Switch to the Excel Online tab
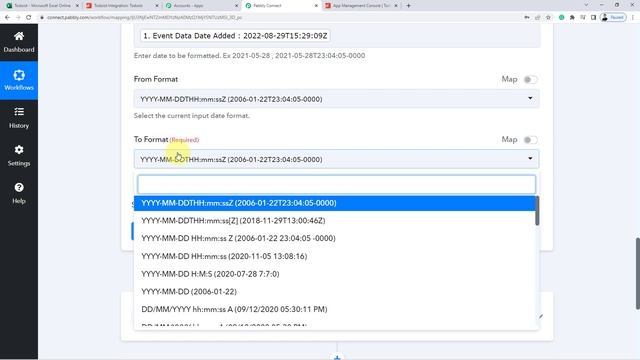The height and width of the screenshot is (360, 640). 41,6
